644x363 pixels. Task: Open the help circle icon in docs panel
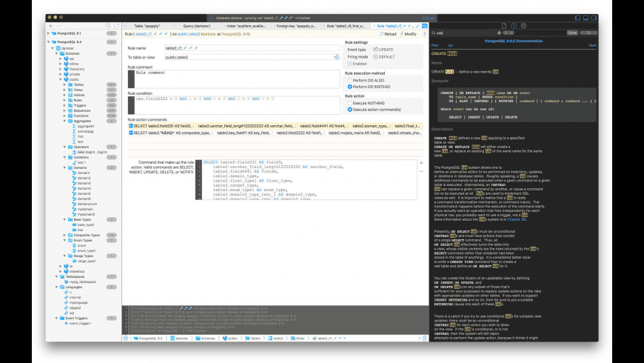(514, 25)
